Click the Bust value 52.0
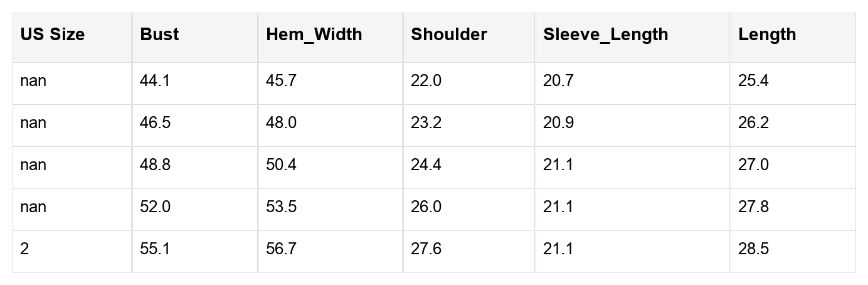Screen dimensions: 868x285 point(155,207)
